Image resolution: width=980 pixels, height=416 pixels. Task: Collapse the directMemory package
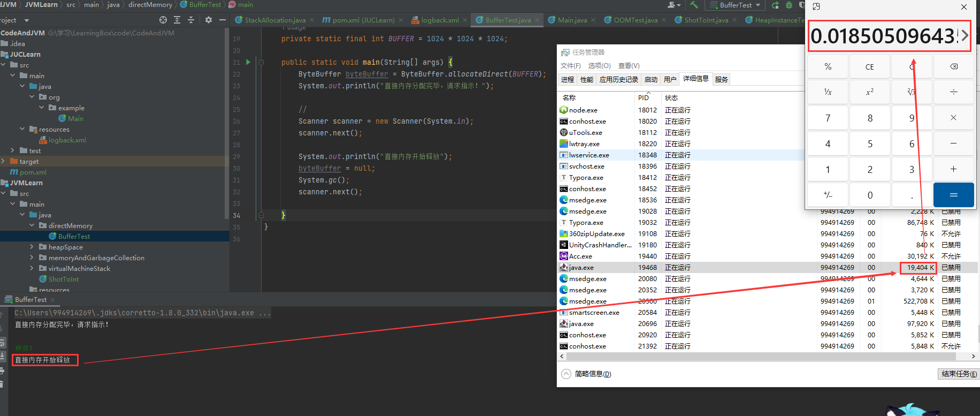click(x=32, y=225)
